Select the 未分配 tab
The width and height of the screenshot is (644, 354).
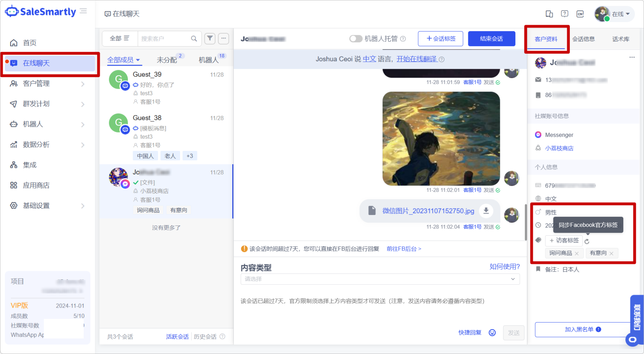pos(167,60)
